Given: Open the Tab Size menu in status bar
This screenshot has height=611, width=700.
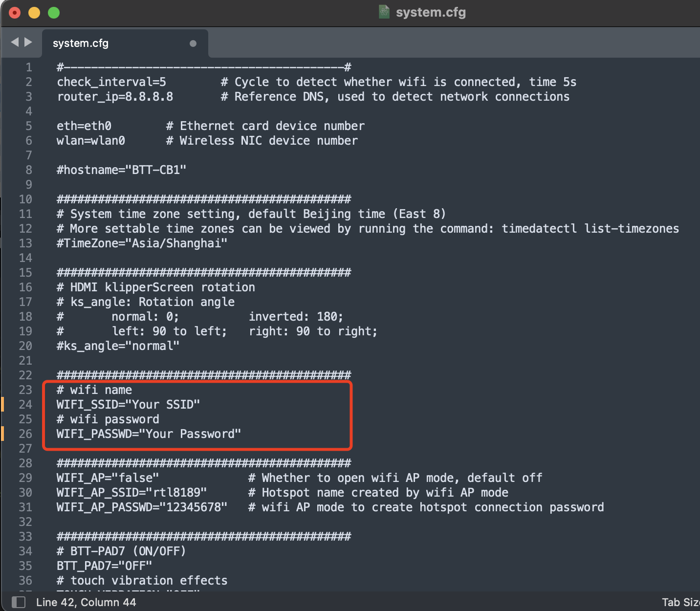Looking at the screenshot, I should point(680,602).
